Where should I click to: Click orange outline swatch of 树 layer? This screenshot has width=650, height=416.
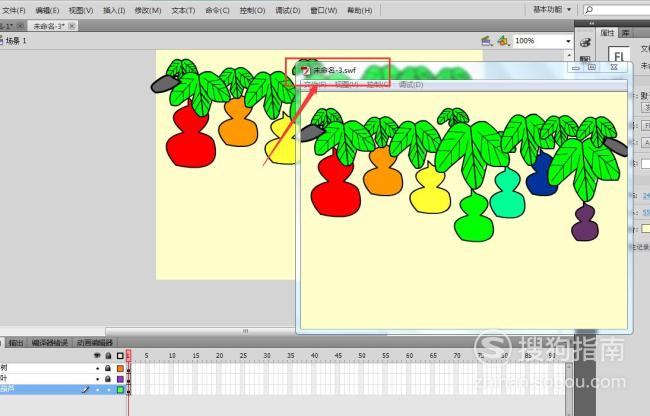click(x=120, y=368)
